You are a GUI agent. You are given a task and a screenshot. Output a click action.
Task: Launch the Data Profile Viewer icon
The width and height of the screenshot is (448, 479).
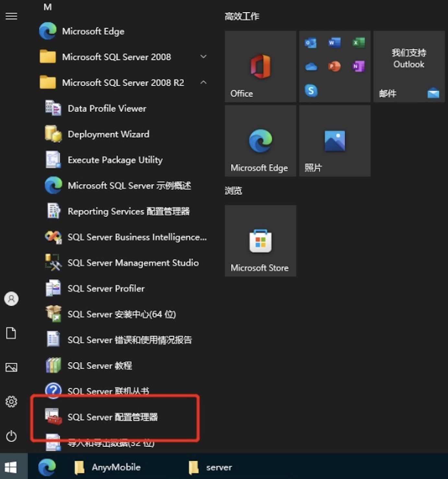click(53, 108)
